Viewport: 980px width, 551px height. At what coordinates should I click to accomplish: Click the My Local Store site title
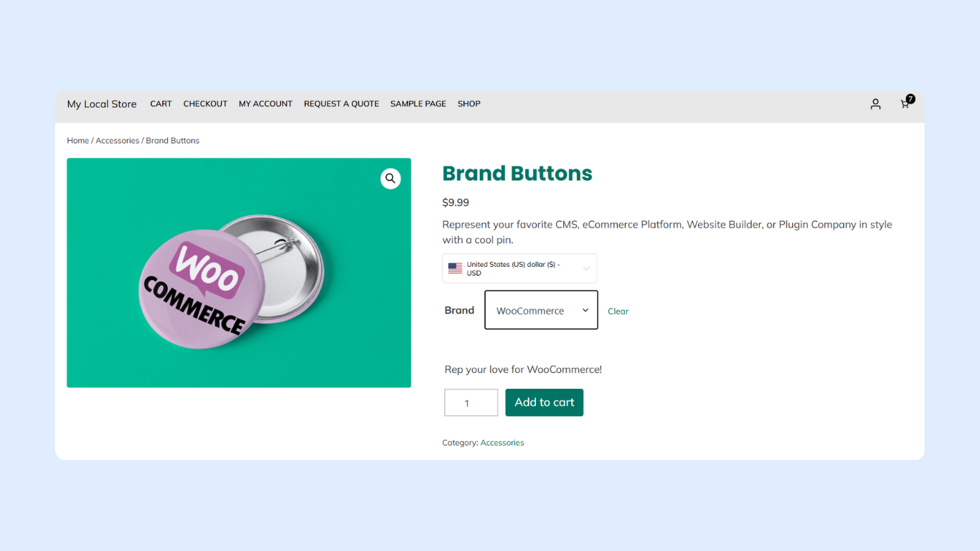pos(102,104)
